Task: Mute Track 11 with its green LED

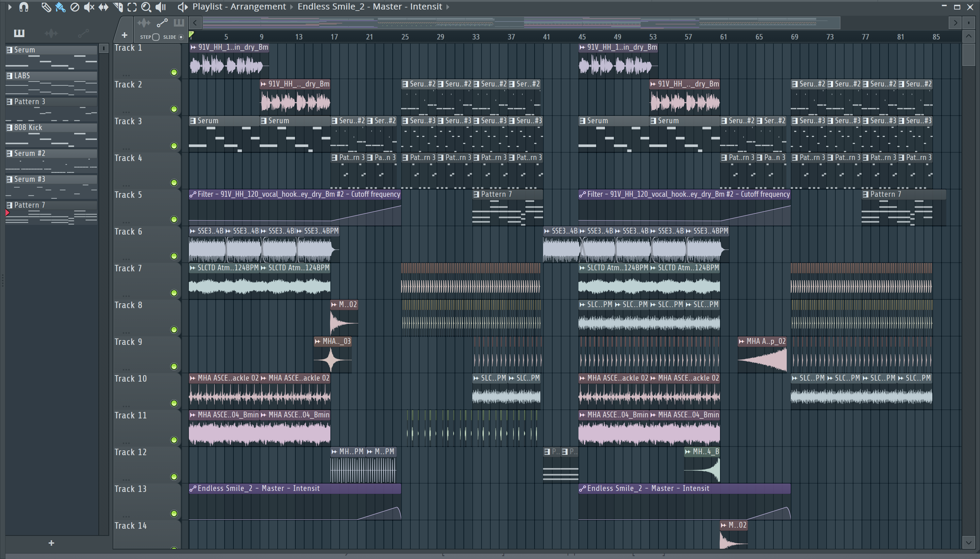Action: (x=174, y=440)
